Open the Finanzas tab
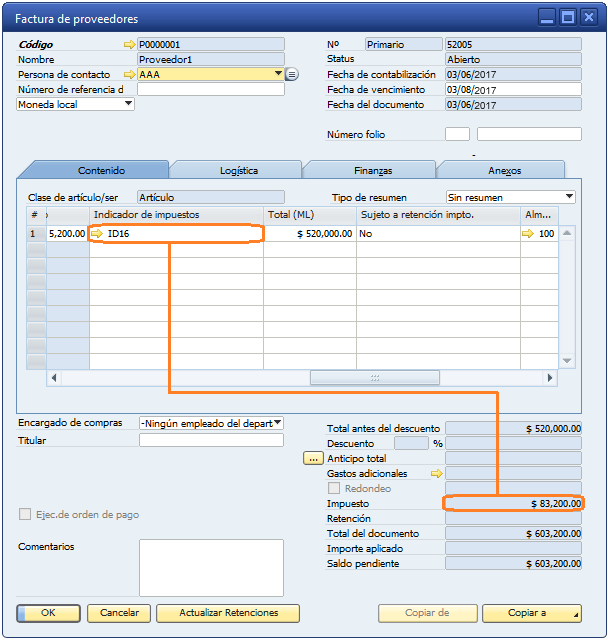The image size is (608, 640). tap(372, 171)
